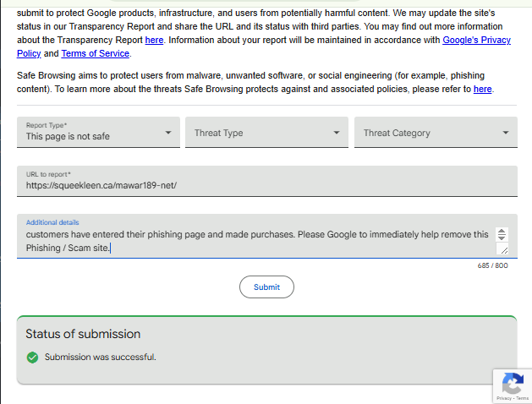Focus the URL to report field
The height and width of the screenshot is (404, 532).
(266, 184)
